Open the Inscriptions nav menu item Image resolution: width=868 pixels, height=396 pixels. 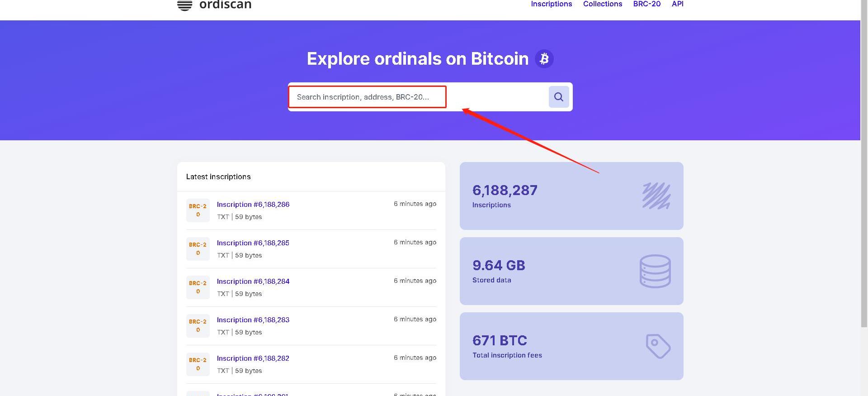[551, 4]
